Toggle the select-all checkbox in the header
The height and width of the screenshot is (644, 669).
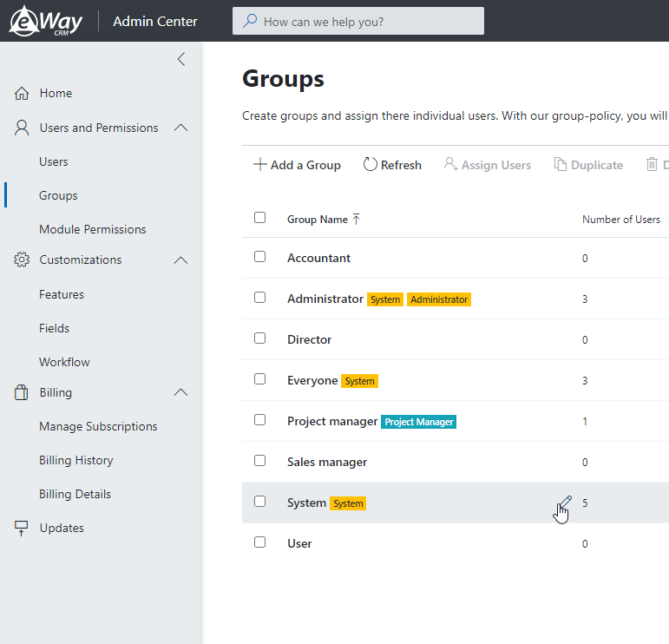pyautogui.click(x=259, y=218)
